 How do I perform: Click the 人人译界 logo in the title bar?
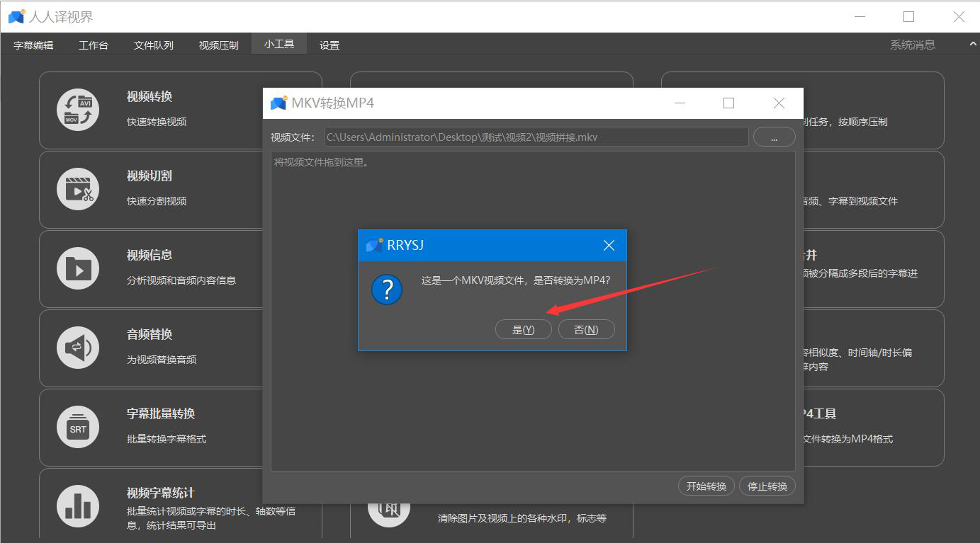16,15
